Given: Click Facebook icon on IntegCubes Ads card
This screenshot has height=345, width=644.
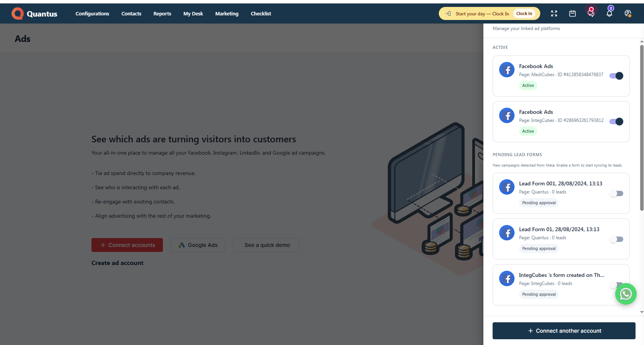Looking at the screenshot, I should pyautogui.click(x=507, y=115).
